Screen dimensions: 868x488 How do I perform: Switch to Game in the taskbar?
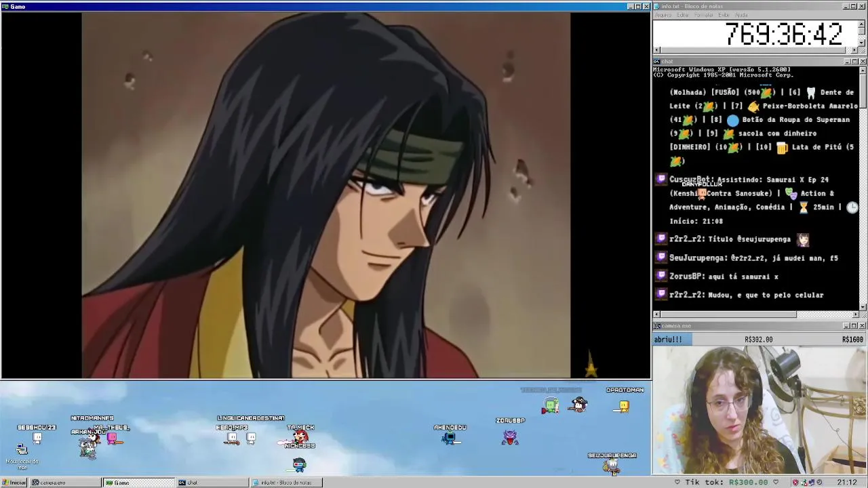click(139, 483)
